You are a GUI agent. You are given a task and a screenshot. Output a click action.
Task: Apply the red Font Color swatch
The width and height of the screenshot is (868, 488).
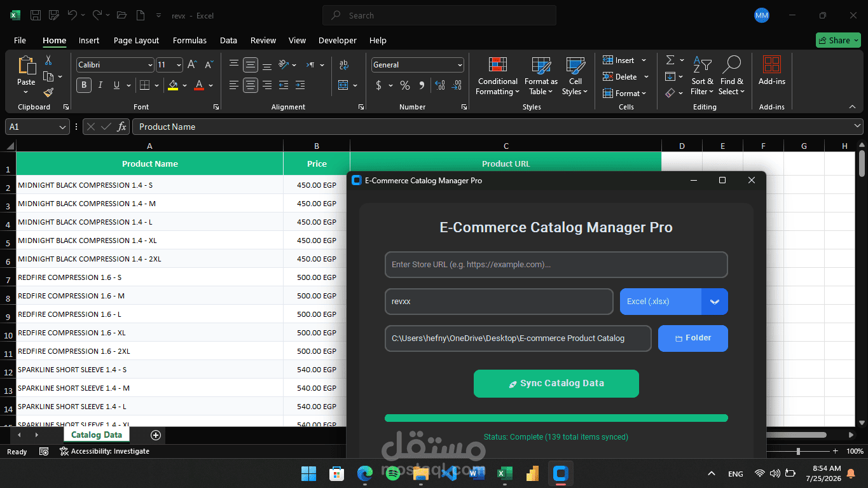click(199, 85)
